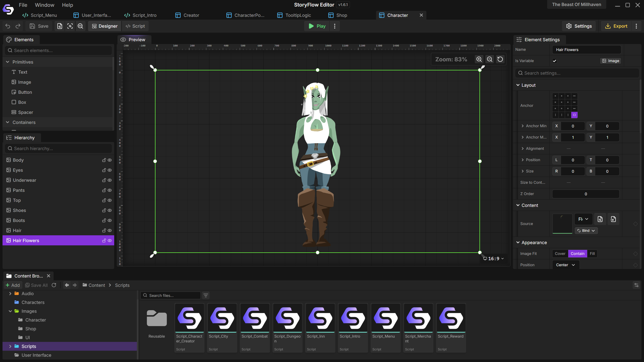Viewport: 644px width, 362px height.
Task: Open the Window menu
Action: click(x=45, y=5)
